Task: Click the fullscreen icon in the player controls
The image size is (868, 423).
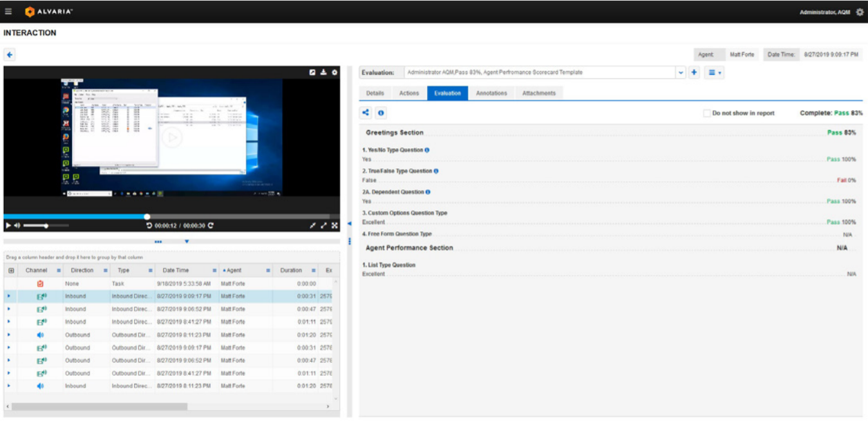Action: (x=335, y=224)
